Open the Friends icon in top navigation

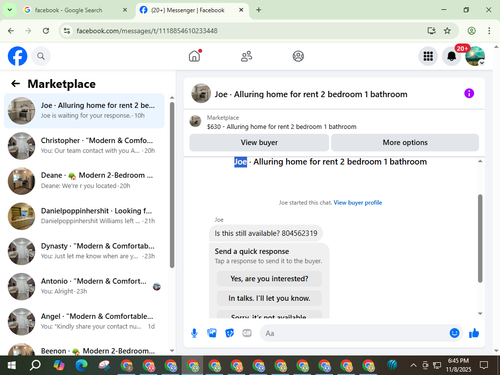246,56
